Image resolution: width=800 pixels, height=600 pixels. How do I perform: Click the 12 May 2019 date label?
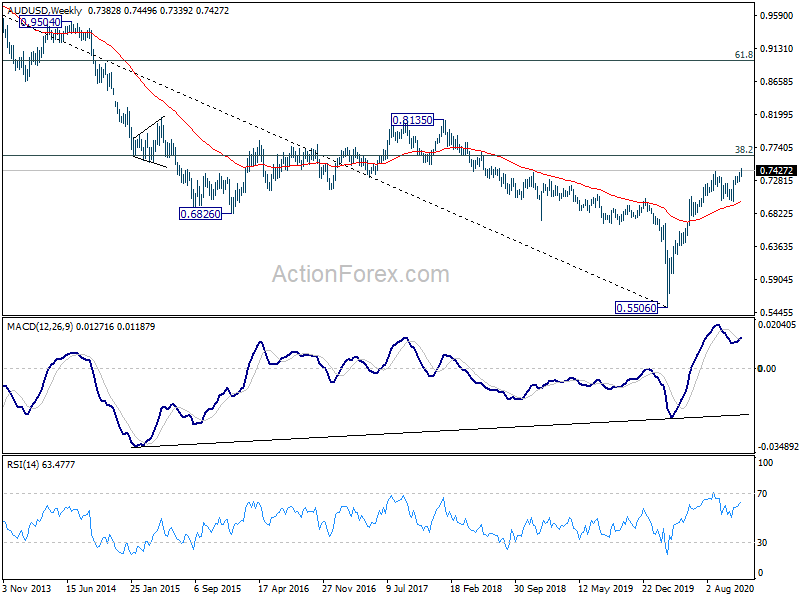(605, 588)
